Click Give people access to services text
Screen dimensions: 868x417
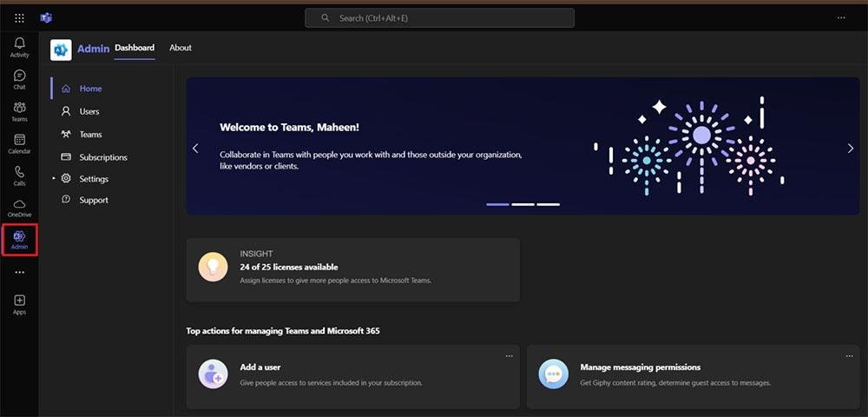[x=331, y=382]
